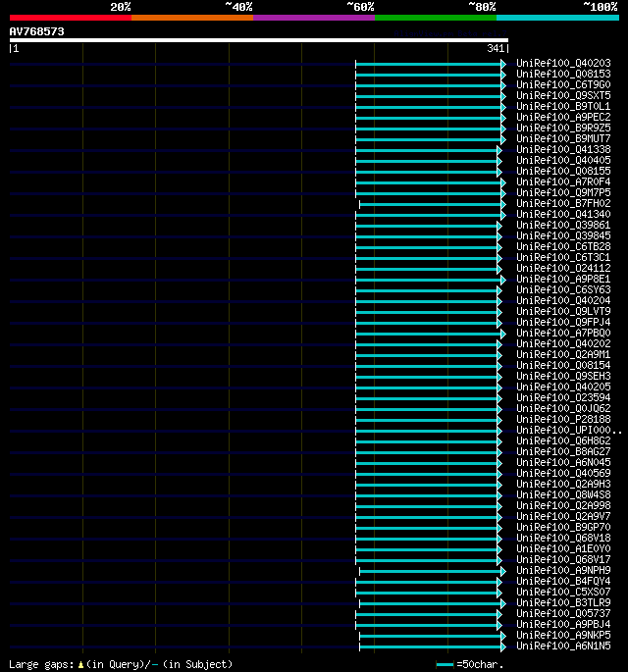Click UniRef100_A1E0Y0 label
Image resolution: width=628 pixels, height=672 pixels.
point(563,549)
